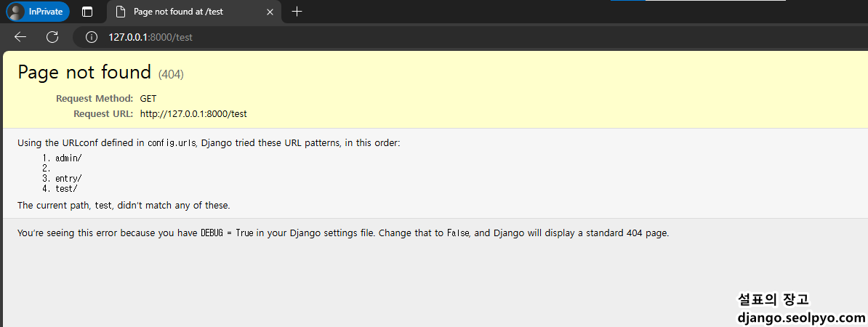Click the django.seolpyo.com watermark text
Viewport: 868px width, 327px height.
(801, 318)
